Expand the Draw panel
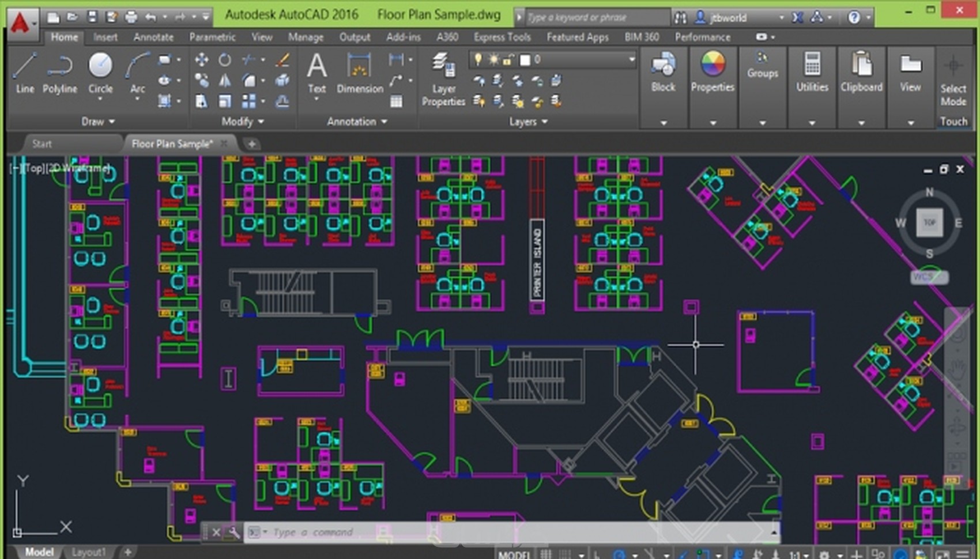 (x=98, y=122)
